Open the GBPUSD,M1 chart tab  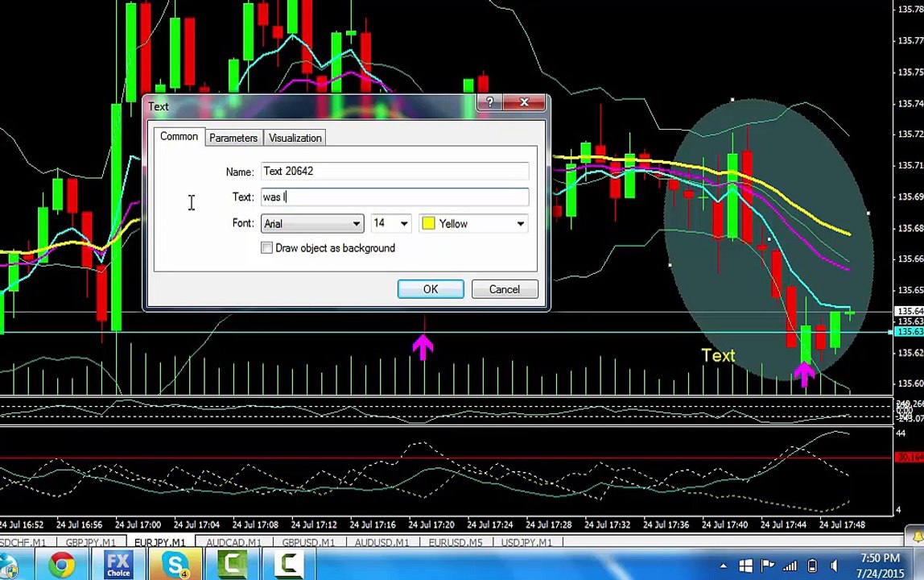point(308,542)
